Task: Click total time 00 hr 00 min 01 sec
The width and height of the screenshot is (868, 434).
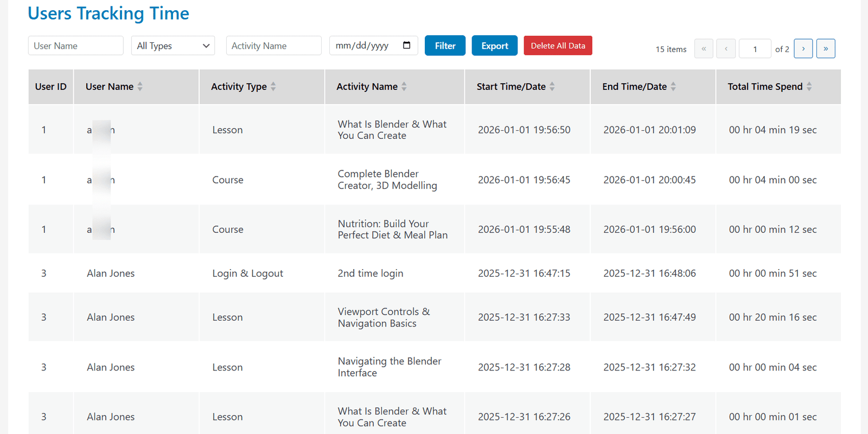Action: pos(773,417)
